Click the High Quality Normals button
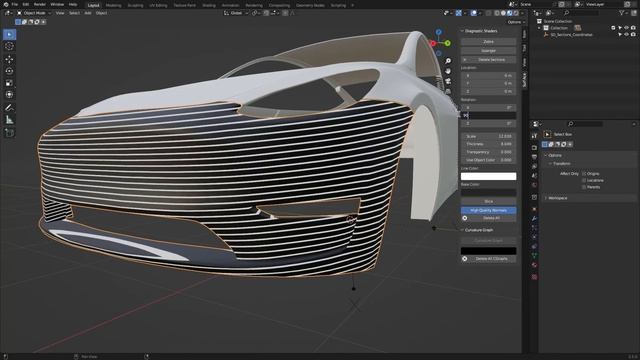 489,210
